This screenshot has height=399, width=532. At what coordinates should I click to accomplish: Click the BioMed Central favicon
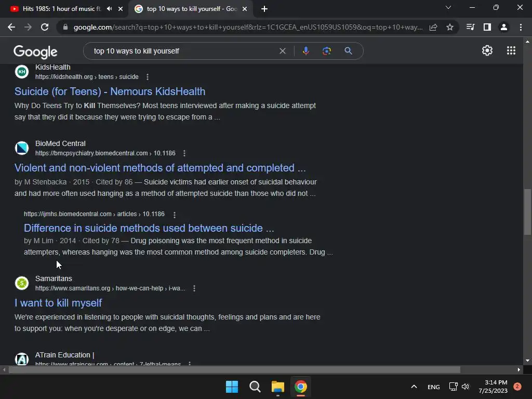pyautogui.click(x=22, y=148)
